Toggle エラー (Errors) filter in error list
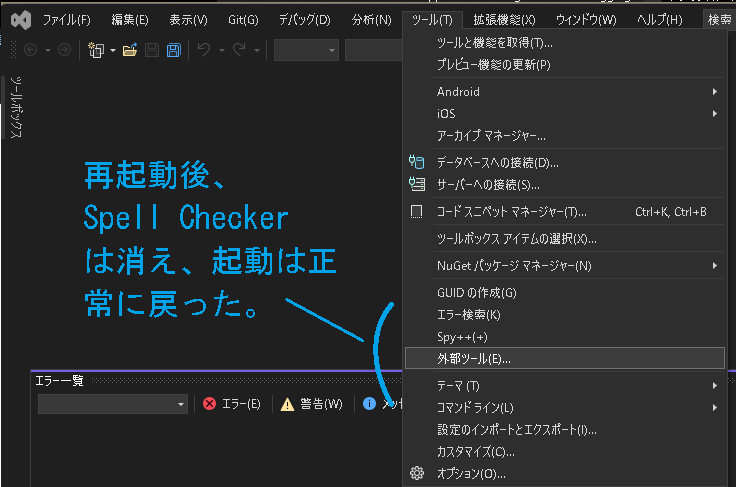736x487 pixels. click(231, 404)
